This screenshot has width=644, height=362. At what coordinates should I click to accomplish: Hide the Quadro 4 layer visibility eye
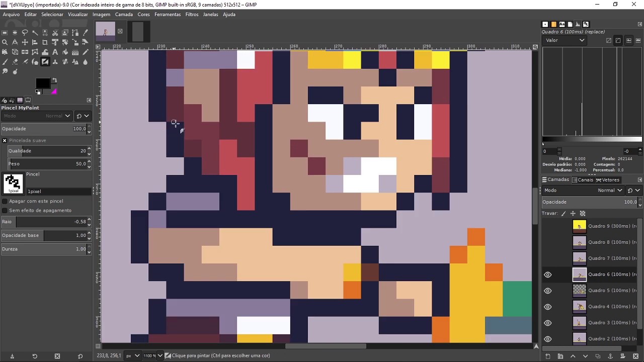point(548,307)
